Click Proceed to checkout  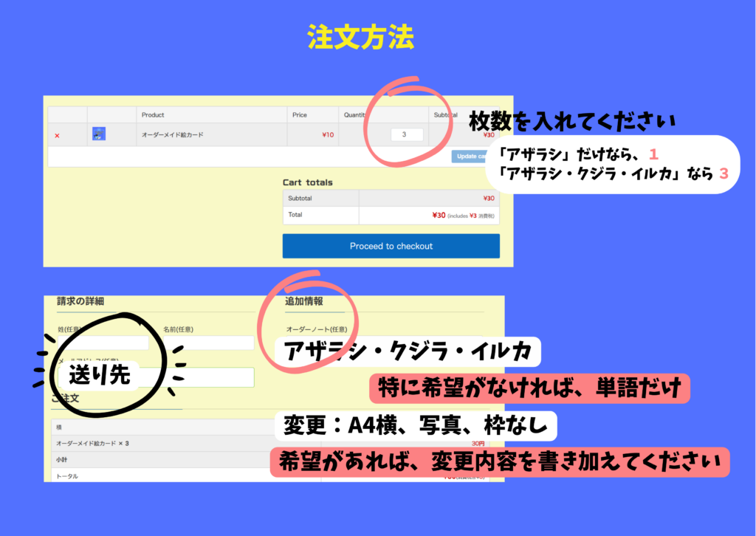[391, 246]
